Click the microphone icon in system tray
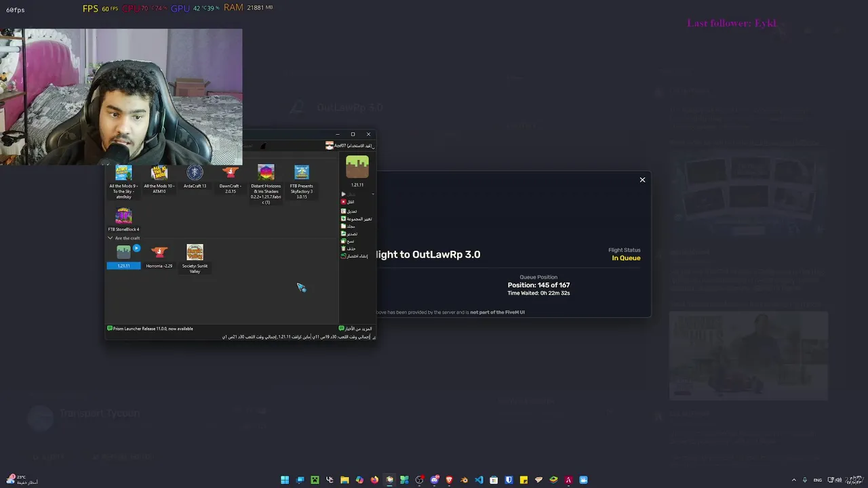This screenshot has width=868, height=488. 805,480
